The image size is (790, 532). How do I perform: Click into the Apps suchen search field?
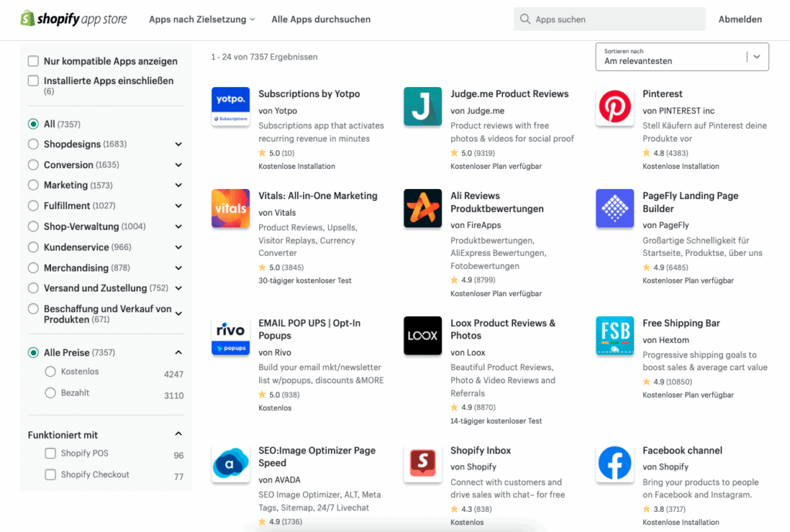click(609, 19)
